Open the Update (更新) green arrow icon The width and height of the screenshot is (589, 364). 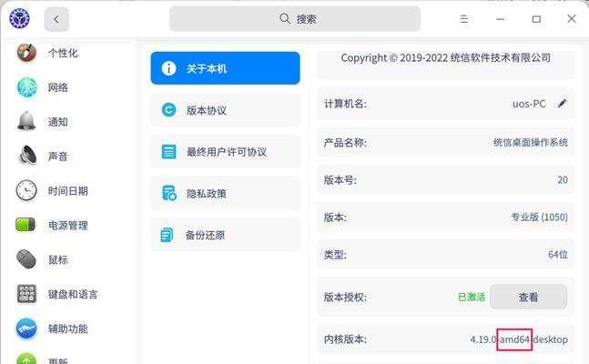click(26, 359)
